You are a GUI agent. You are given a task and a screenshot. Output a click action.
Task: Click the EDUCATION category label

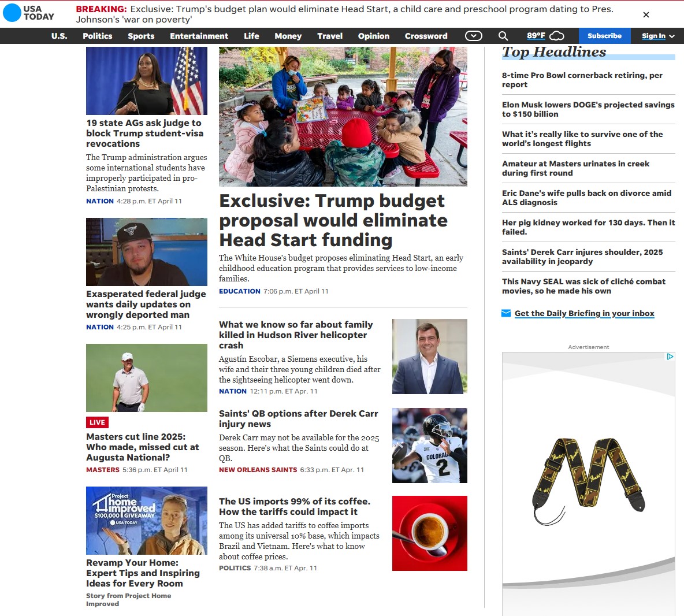tap(240, 291)
